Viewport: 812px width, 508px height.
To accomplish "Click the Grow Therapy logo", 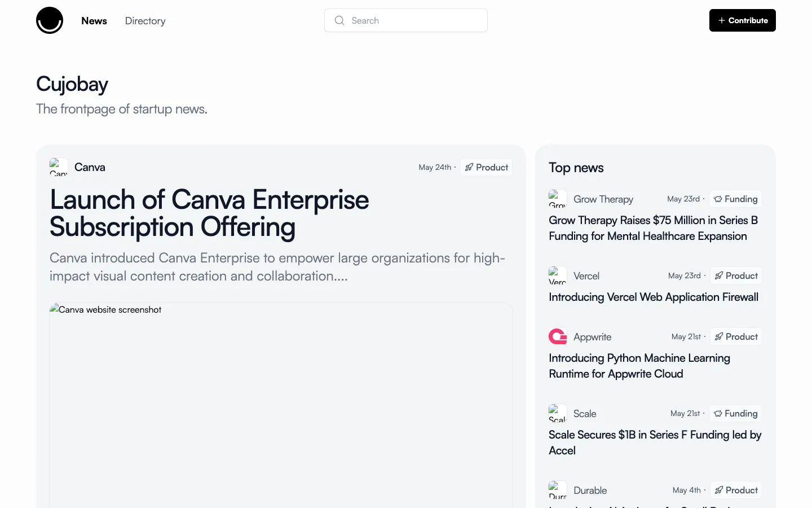I will (x=558, y=199).
